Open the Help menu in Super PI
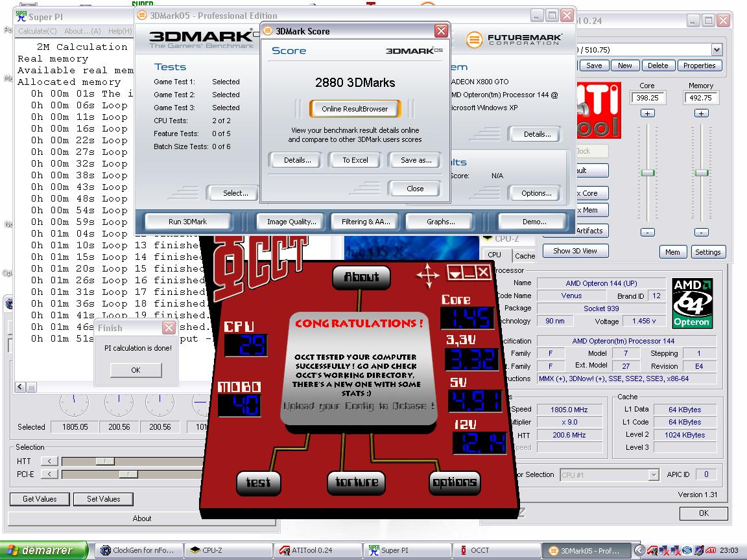747x560 pixels. tap(120, 31)
